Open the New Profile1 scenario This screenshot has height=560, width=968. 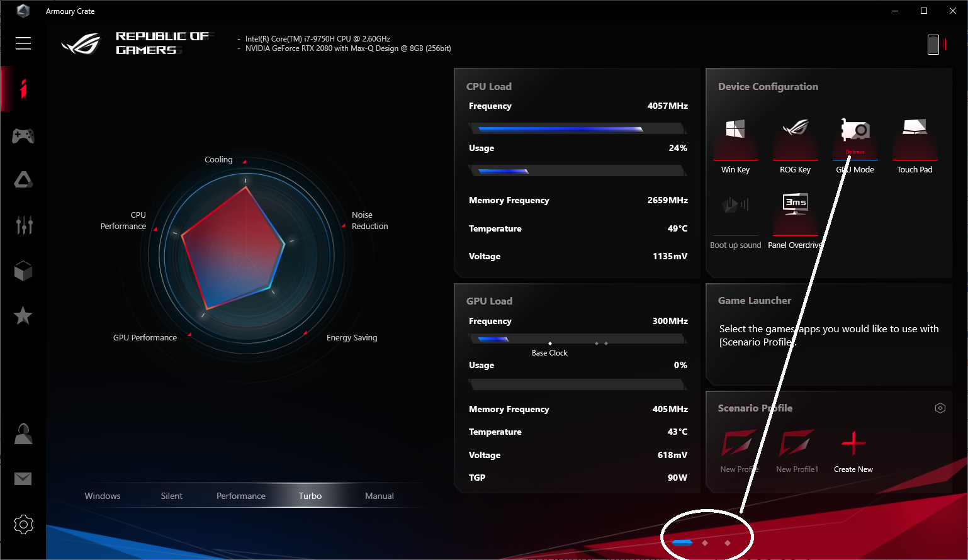(797, 451)
